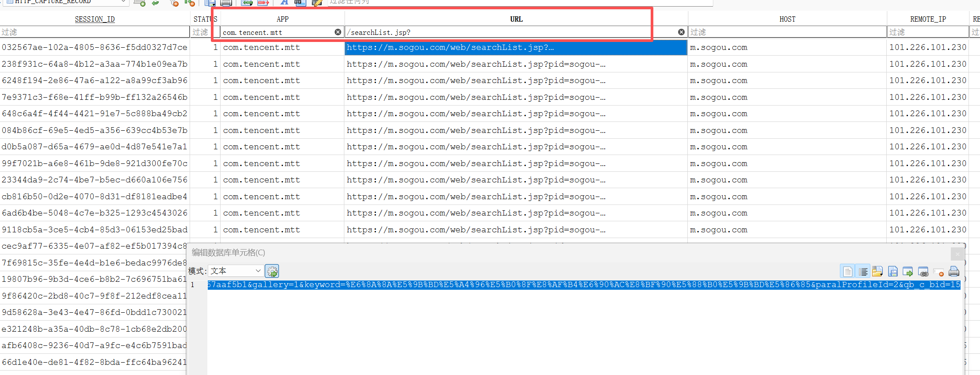Image resolution: width=980 pixels, height=375 pixels.
Task: Sort by the REMOTE_IP column header
Action: pos(928,19)
